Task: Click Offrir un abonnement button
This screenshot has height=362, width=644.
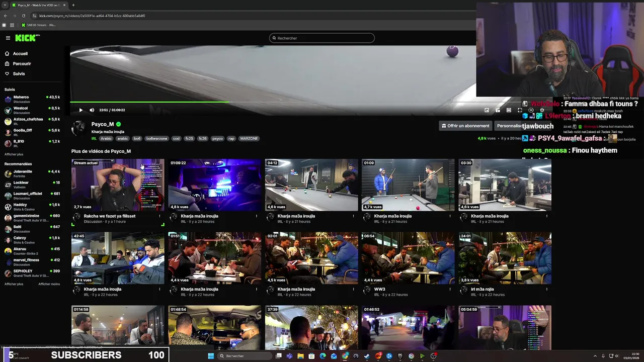Action: click(465, 126)
